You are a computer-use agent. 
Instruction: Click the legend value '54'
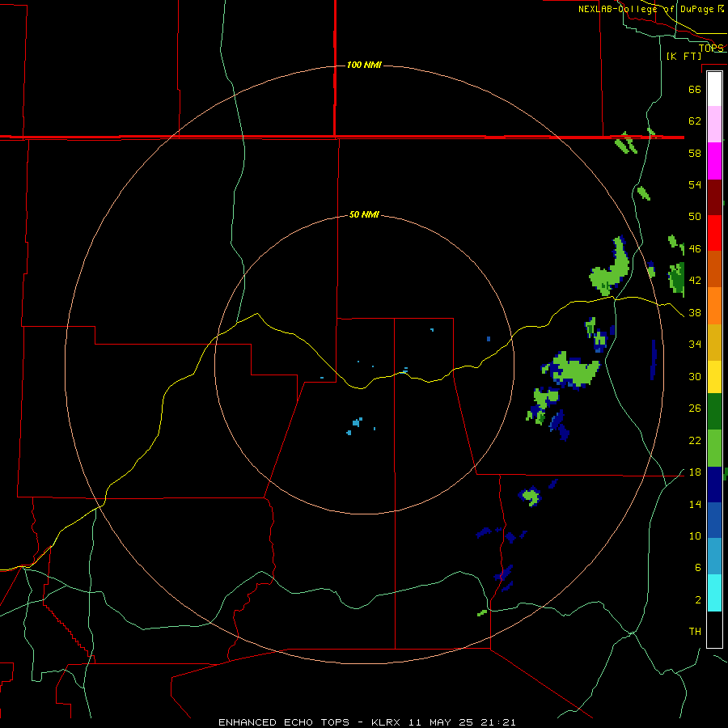coord(695,184)
